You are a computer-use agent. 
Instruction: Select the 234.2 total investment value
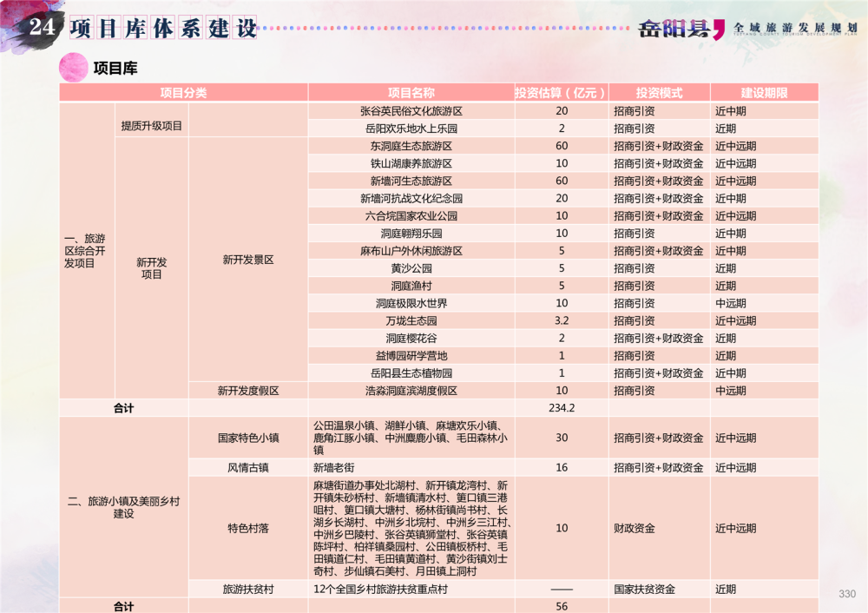[562, 408]
